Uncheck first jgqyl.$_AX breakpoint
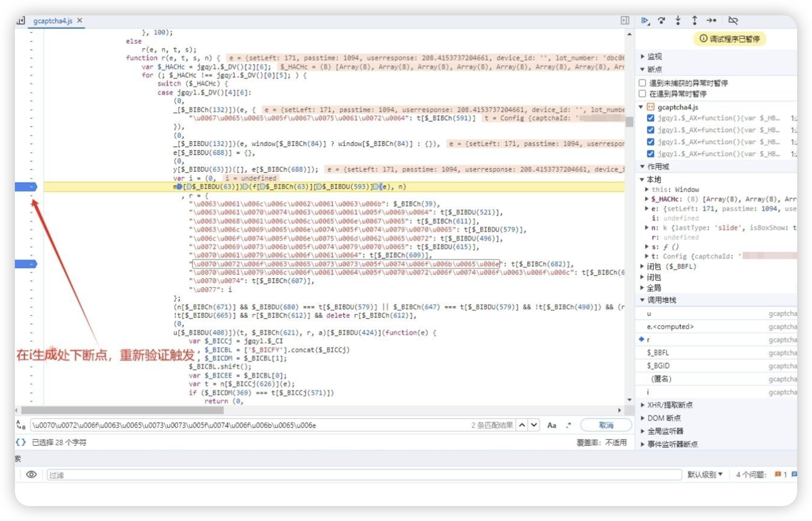 651,118
